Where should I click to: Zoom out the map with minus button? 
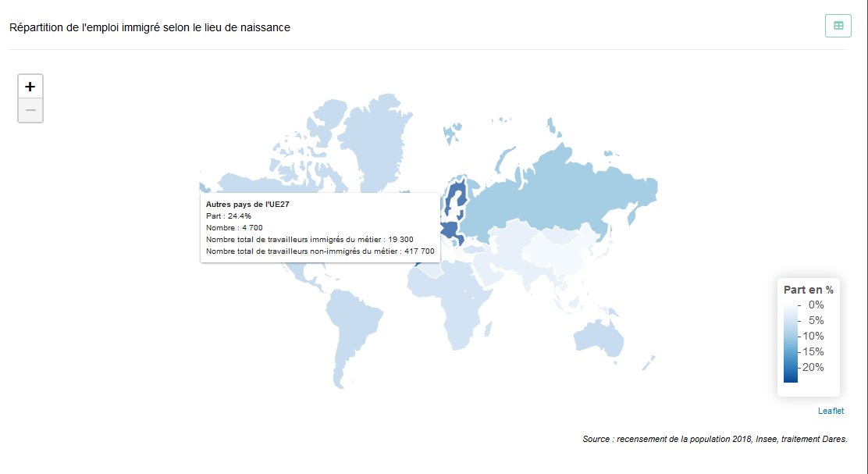click(x=30, y=110)
